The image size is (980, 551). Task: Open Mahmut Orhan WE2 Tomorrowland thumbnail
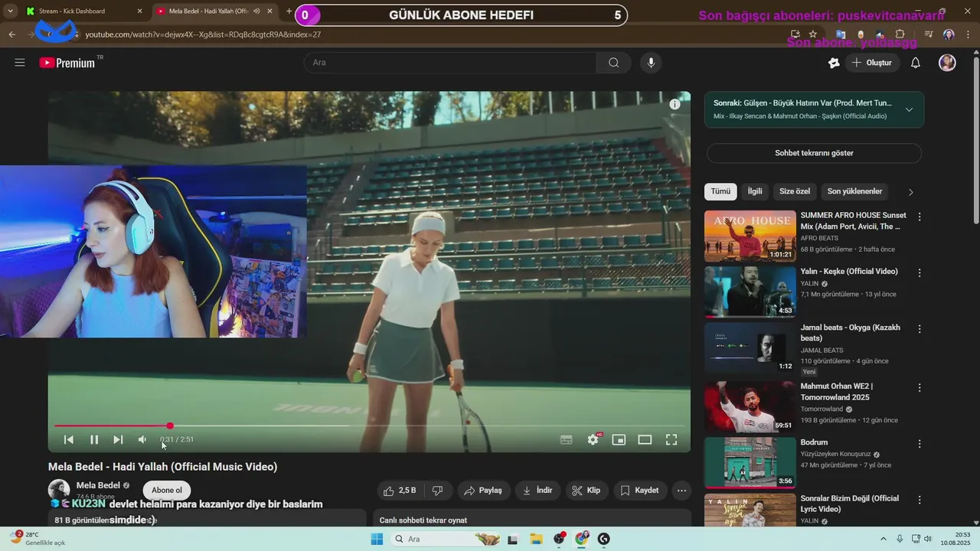[x=750, y=406]
